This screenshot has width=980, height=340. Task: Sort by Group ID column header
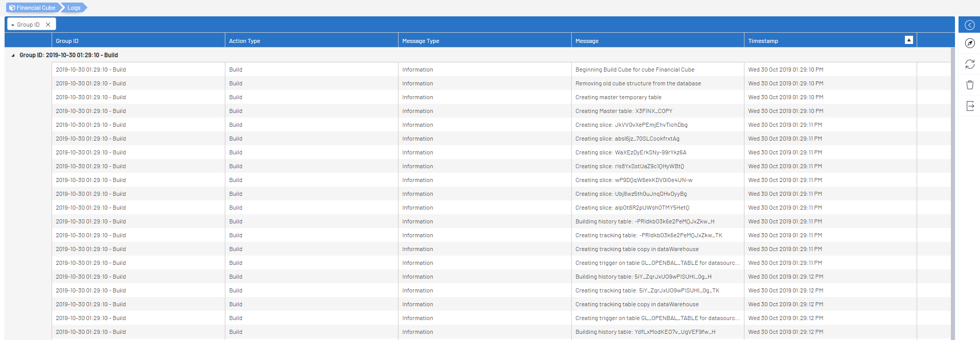coord(67,41)
